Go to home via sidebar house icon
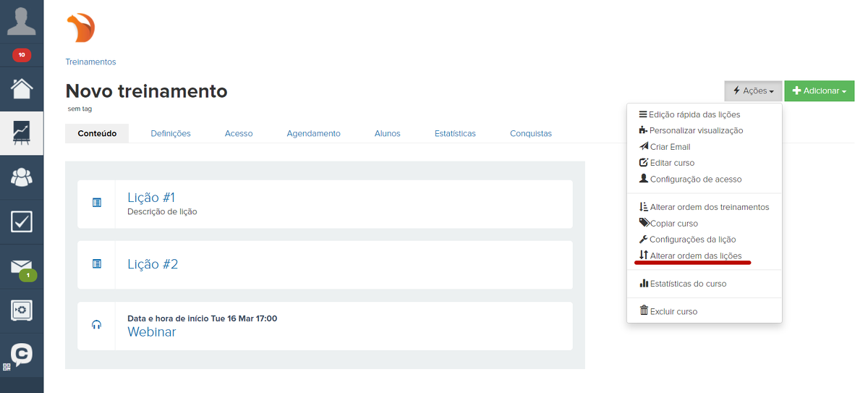Image resolution: width=868 pixels, height=393 pixels. (x=22, y=88)
